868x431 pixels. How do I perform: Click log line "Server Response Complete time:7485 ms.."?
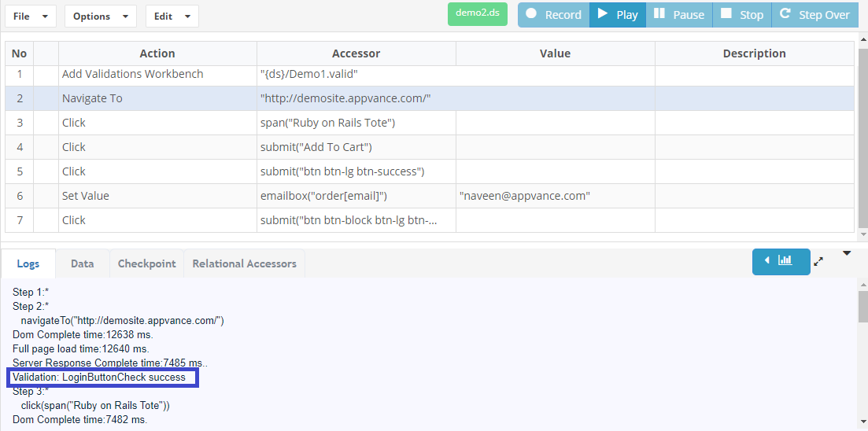[x=110, y=363]
